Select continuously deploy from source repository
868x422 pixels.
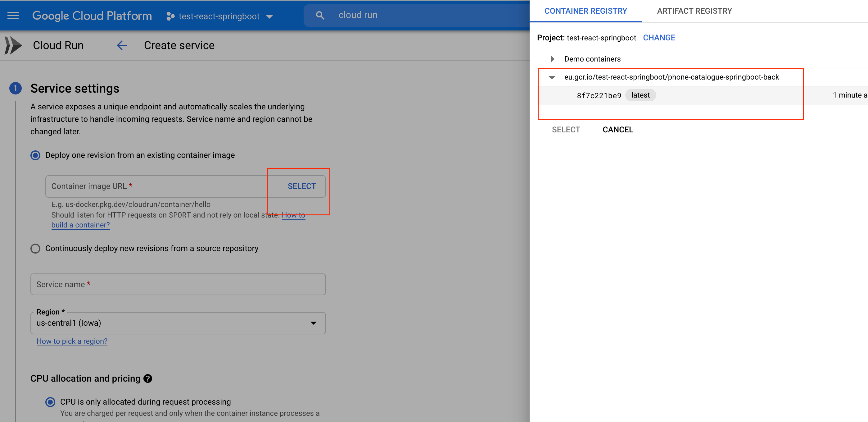(35, 249)
